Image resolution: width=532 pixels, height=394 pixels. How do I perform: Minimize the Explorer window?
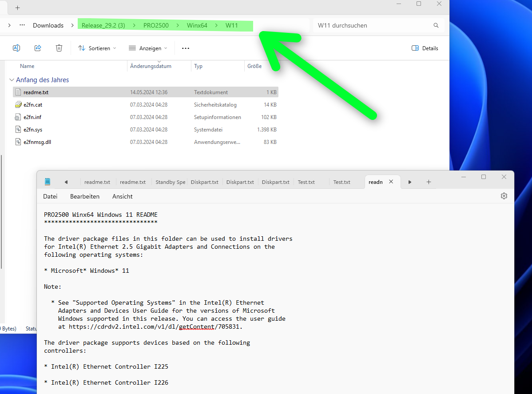pos(399,4)
